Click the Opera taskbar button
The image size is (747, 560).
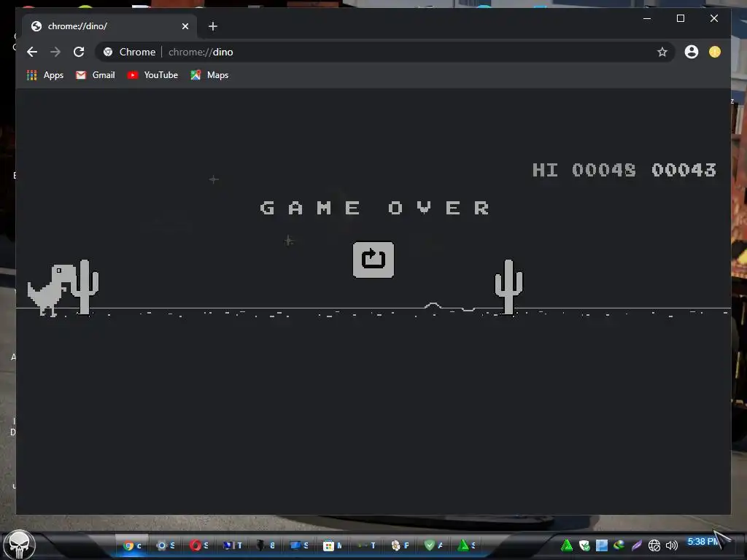tap(198, 545)
